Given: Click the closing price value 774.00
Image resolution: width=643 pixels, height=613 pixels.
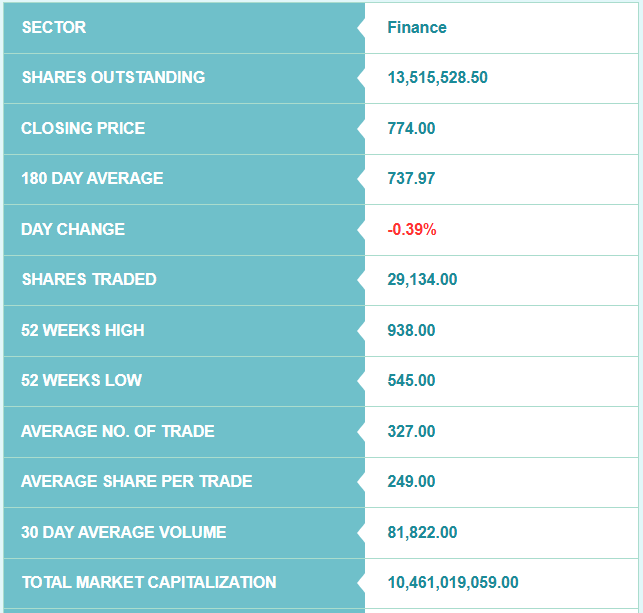Looking at the screenshot, I should [x=411, y=129].
